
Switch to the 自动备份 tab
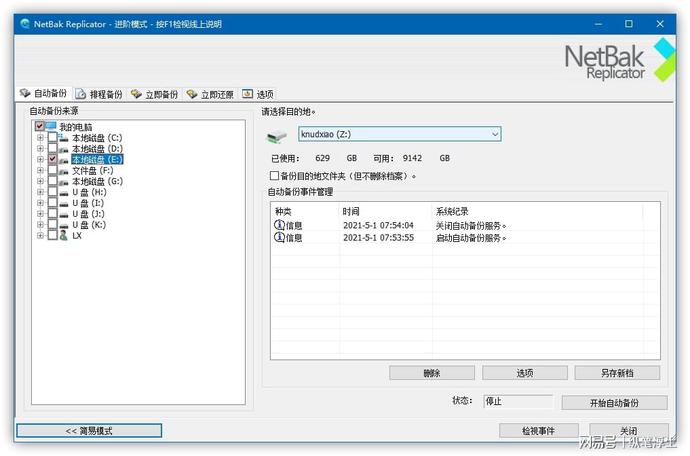click(x=44, y=94)
